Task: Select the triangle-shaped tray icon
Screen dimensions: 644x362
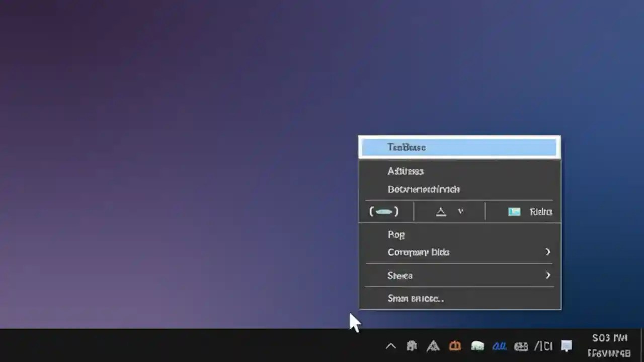Action: (433, 346)
